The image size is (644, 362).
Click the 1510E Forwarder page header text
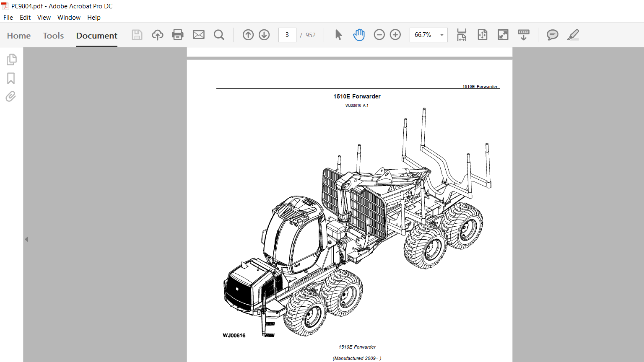coord(480,86)
